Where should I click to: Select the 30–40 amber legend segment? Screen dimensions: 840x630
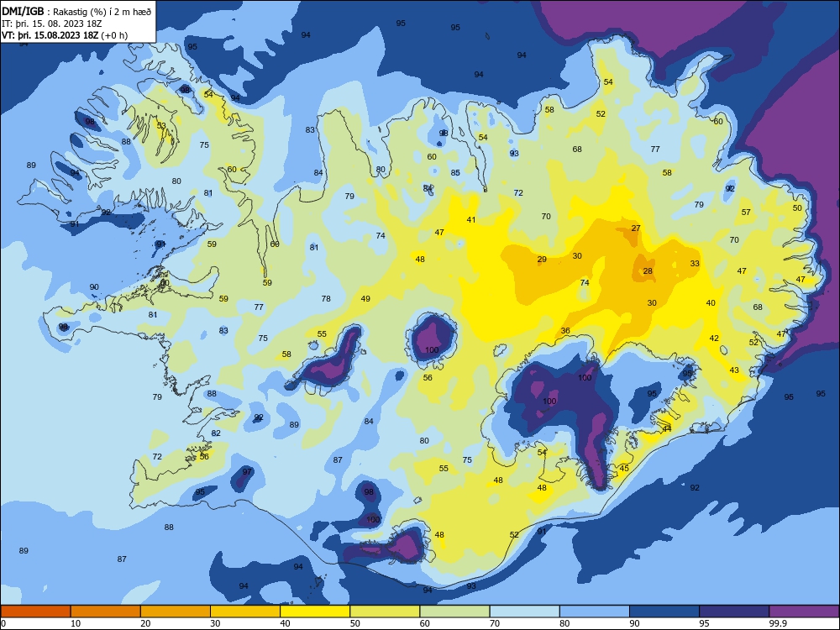pyautogui.click(x=245, y=612)
